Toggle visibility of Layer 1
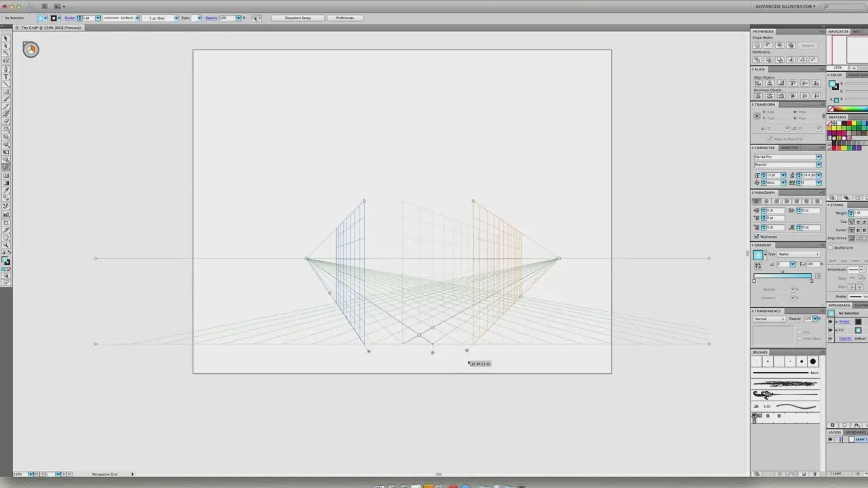This screenshot has width=868, height=488. click(x=830, y=439)
